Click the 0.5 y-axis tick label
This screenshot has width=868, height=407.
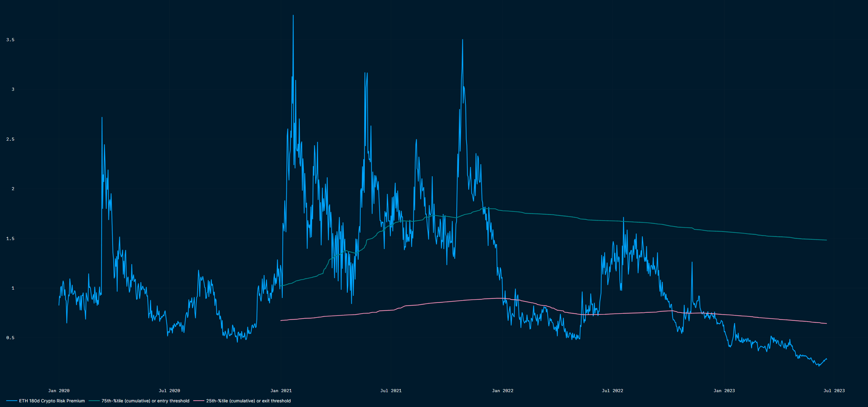click(11, 338)
